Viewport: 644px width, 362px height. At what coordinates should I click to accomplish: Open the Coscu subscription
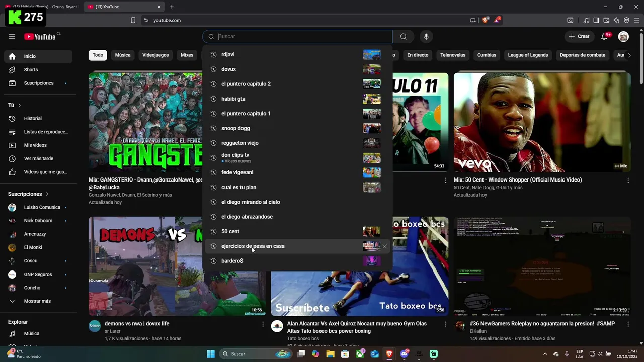click(x=38, y=261)
